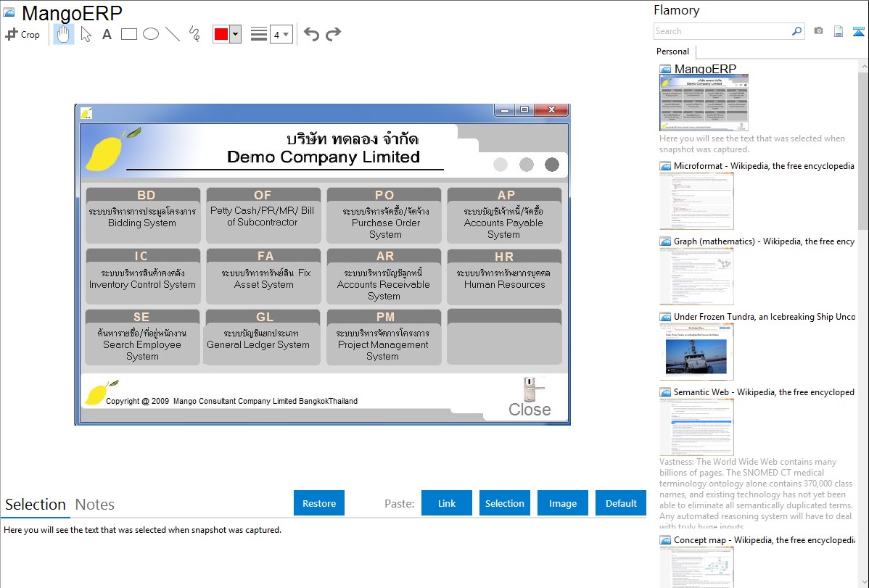The height and width of the screenshot is (588, 869).
Task: Click the Default paste button
Action: pyautogui.click(x=621, y=503)
